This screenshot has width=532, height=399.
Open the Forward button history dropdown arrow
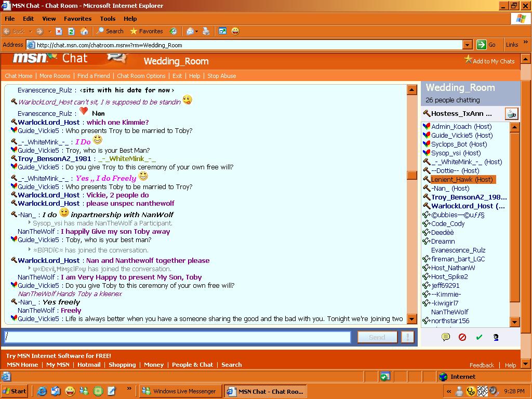tap(50, 32)
